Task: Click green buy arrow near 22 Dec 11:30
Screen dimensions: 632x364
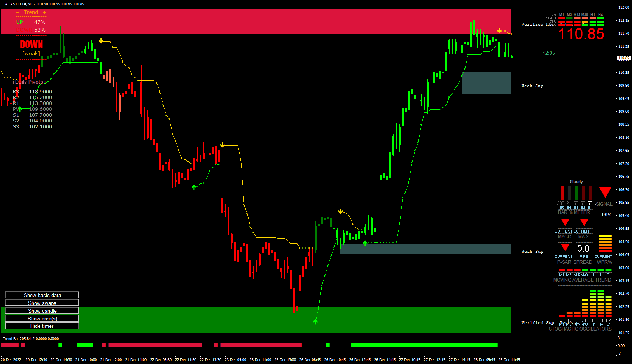Action: (x=194, y=187)
